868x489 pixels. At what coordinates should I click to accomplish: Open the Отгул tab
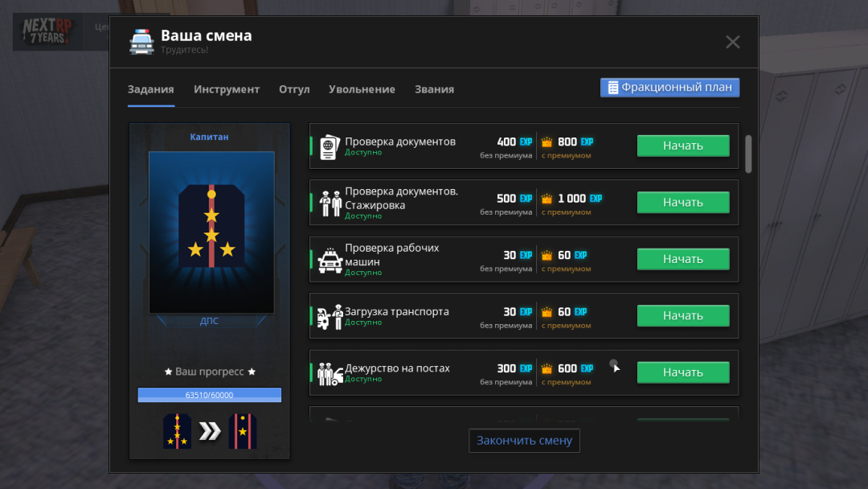[x=294, y=89]
